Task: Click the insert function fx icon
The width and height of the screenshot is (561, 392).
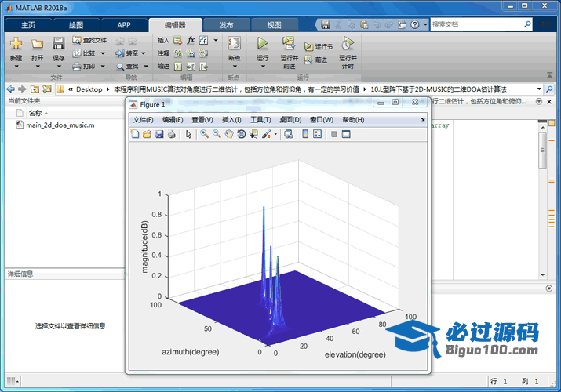Action: pos(191,40)
